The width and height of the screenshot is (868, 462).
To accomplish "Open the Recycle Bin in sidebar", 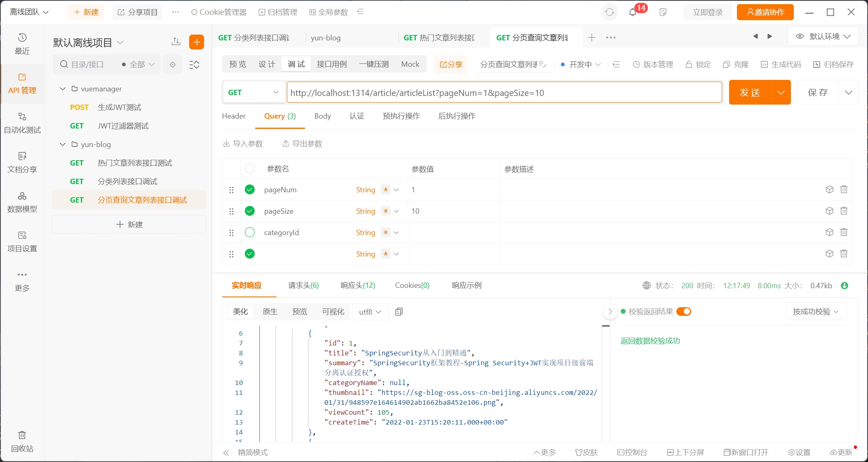I will click(22, 441).
